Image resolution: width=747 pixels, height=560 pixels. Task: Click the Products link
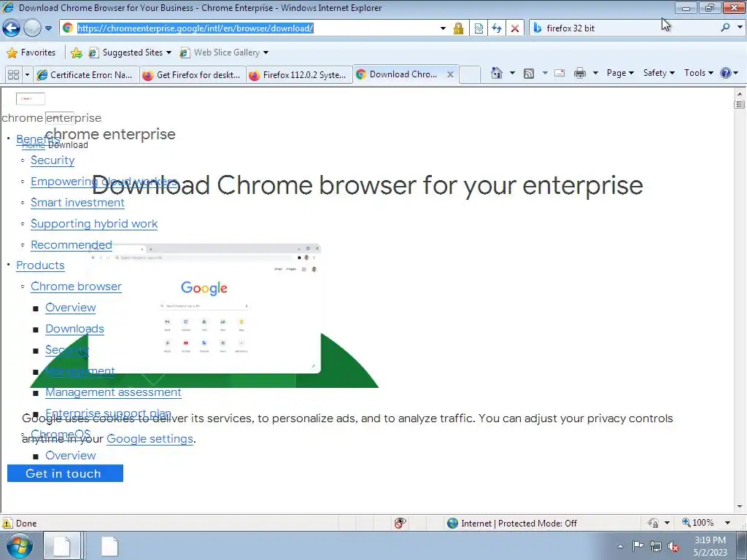40,265
